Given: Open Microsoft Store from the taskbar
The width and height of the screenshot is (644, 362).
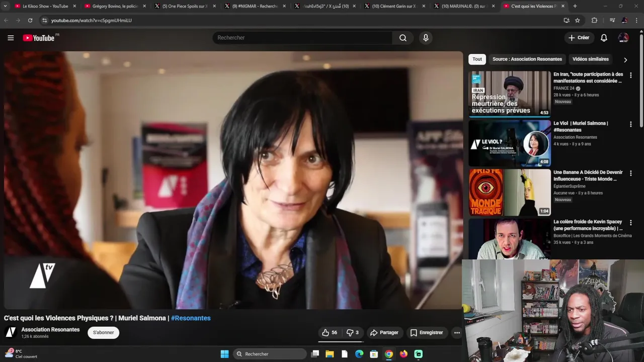Looking at the screenshot, I should click(x=374, y=354).
